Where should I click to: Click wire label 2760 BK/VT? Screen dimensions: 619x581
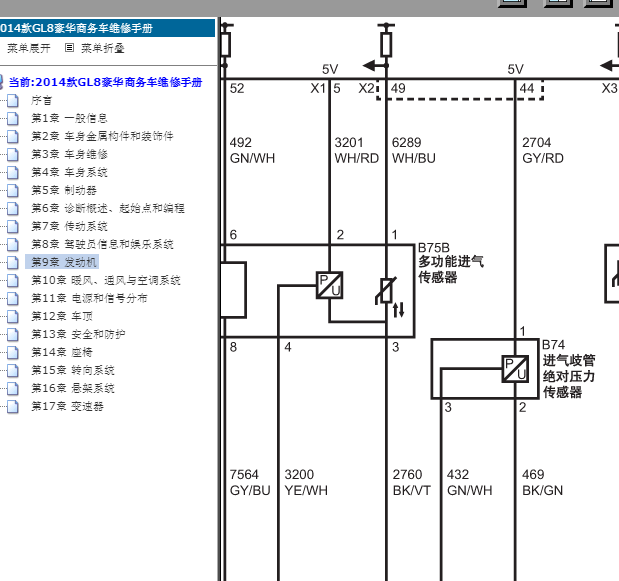click(411, 482)
